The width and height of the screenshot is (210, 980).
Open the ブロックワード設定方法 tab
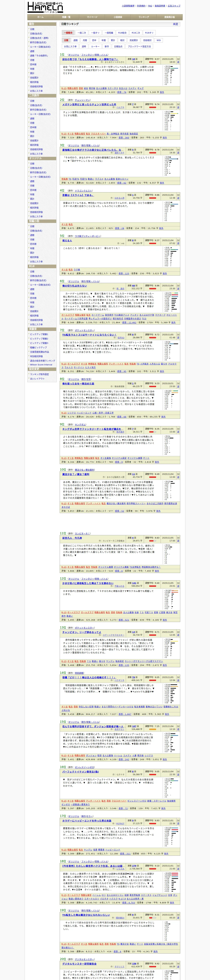pyautogui.click(x=139, y=46)
